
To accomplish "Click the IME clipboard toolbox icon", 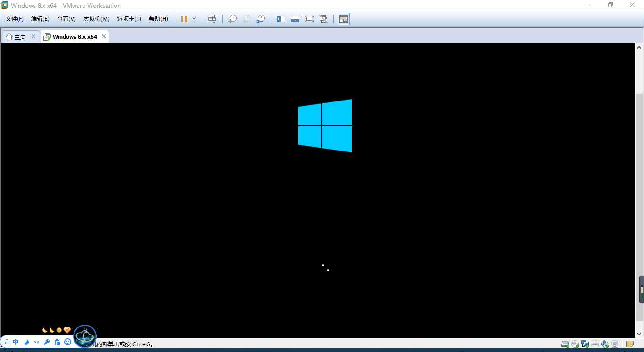I will tap(57, 342).
